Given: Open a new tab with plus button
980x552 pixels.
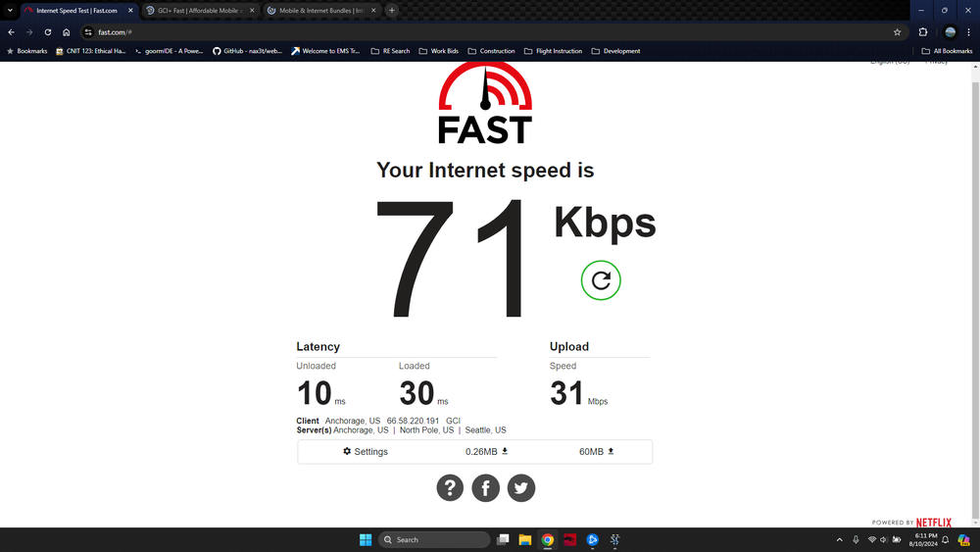Looking at the screenshot, I should click(x=392, y=10).
